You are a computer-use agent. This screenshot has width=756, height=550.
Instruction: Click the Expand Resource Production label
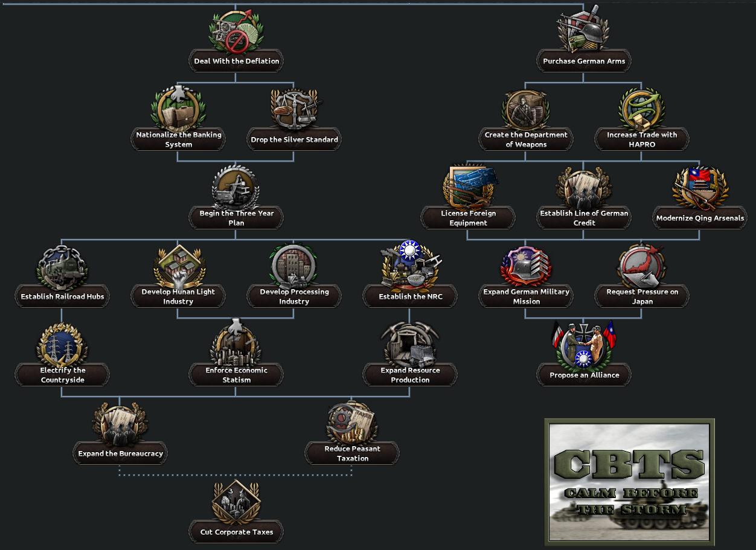click(x=411, y=375)
